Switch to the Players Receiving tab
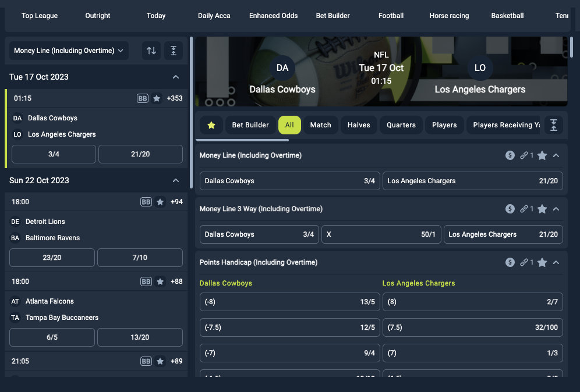This screenshot has height=392, width=580. point(504,125)
